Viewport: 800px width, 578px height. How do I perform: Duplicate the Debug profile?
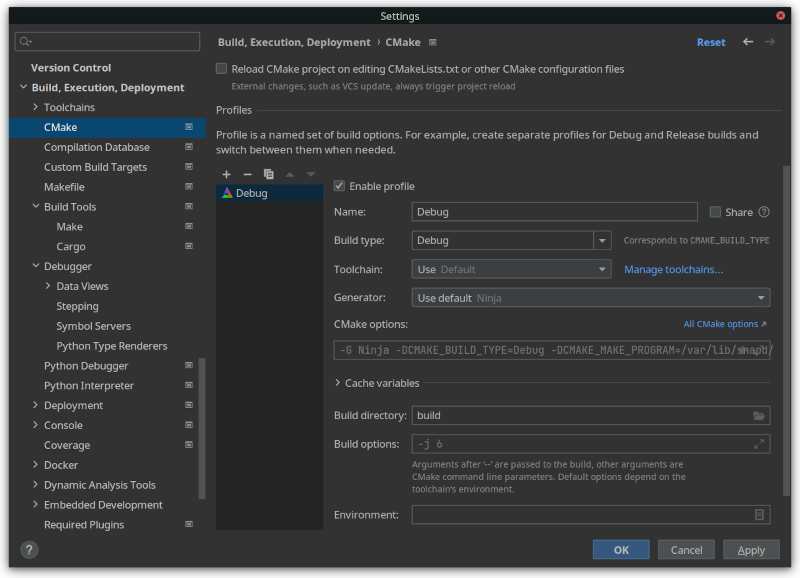(269, 174)
